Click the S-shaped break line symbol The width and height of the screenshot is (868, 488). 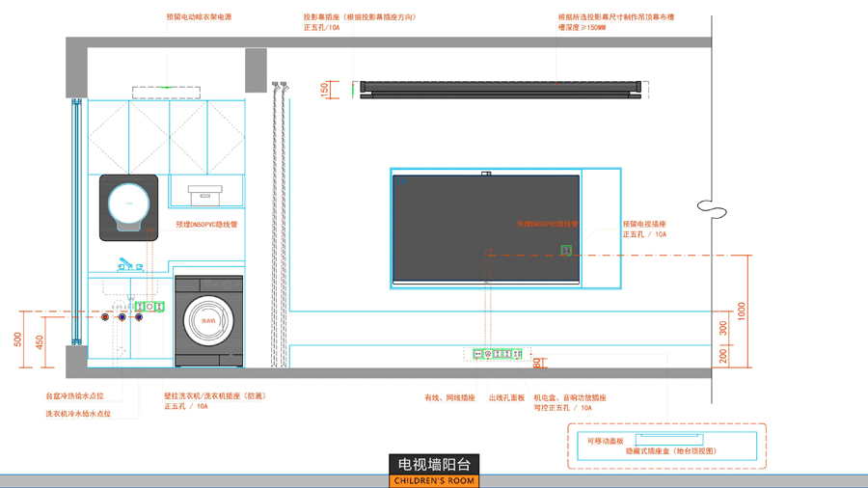[x=712, y=206]
